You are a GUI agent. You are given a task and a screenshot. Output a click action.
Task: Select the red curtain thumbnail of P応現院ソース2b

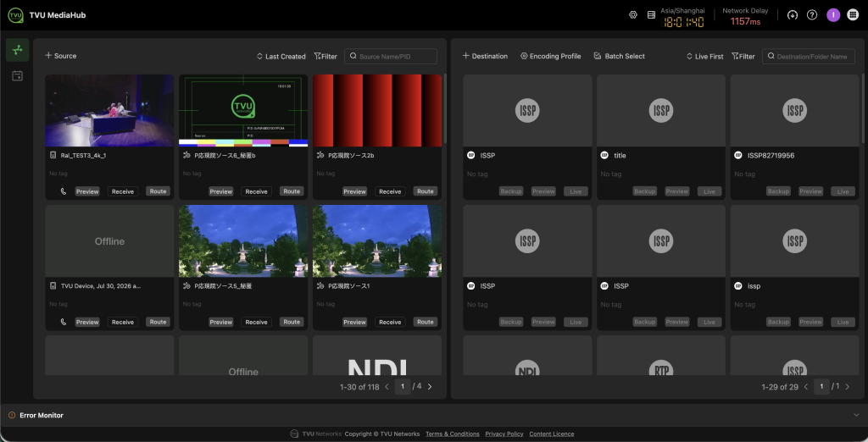(x=377, y=111)
